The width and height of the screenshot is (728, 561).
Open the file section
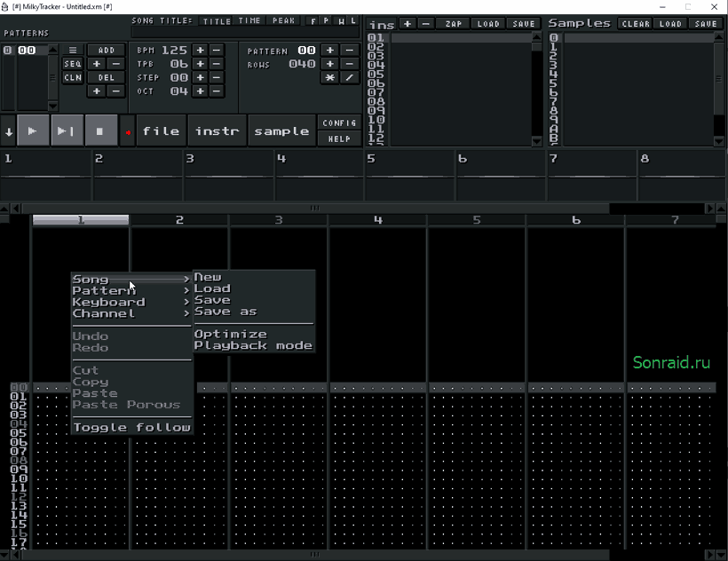tap(161, 131)
